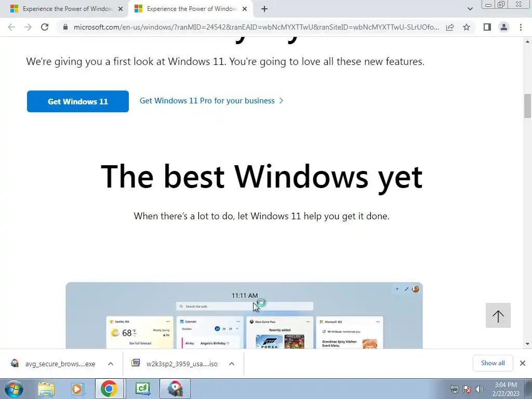Screen dimensions: 532x399
Task: Click the microsoft.com address bar URL
Action: coord(256,27)
